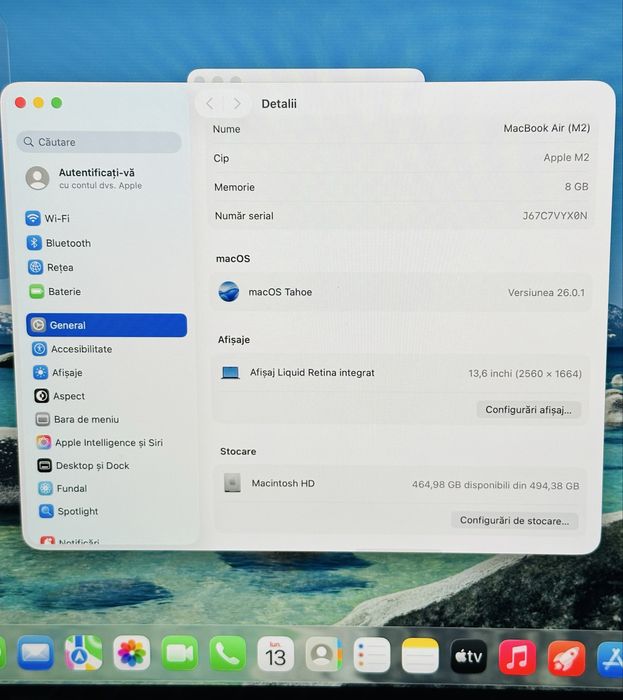Open Accesibilitate settings
This screenshot has height=700, width=623.
72,349
